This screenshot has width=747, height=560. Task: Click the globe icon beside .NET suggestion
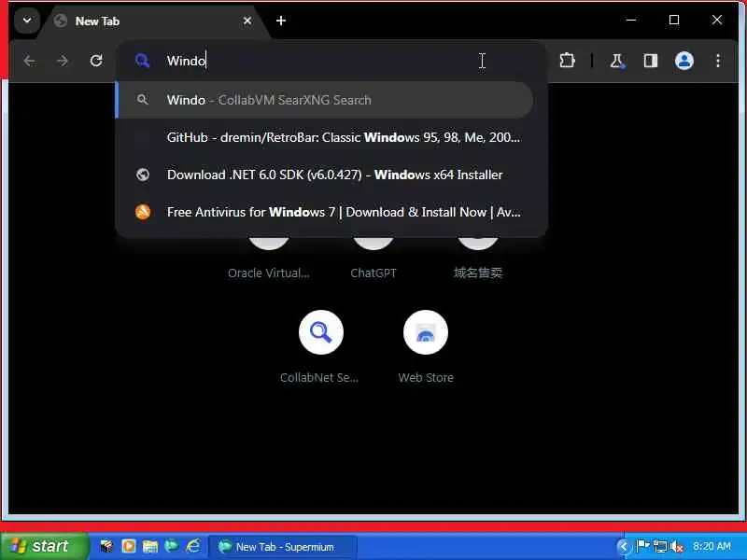pos(143,175)
